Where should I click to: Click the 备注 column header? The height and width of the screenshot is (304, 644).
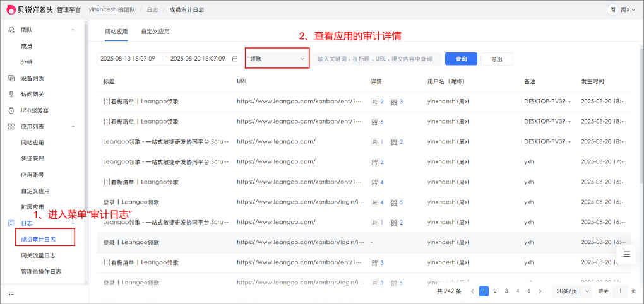point(530,81)
